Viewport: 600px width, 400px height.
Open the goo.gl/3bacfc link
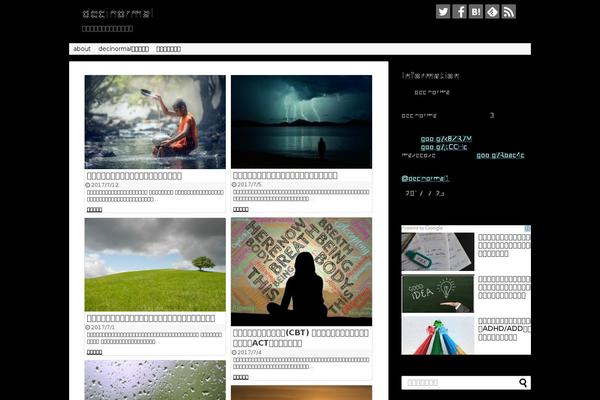500,155
